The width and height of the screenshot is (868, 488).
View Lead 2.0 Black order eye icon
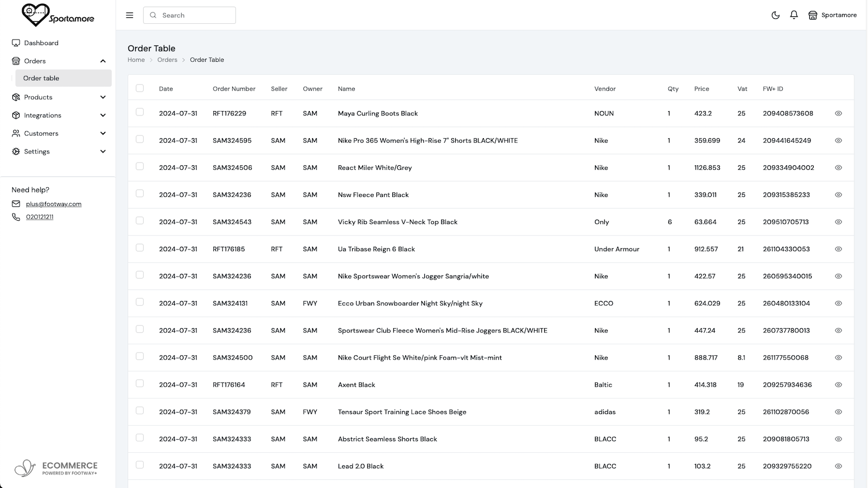pyautogui.click(x=838, y=466)
